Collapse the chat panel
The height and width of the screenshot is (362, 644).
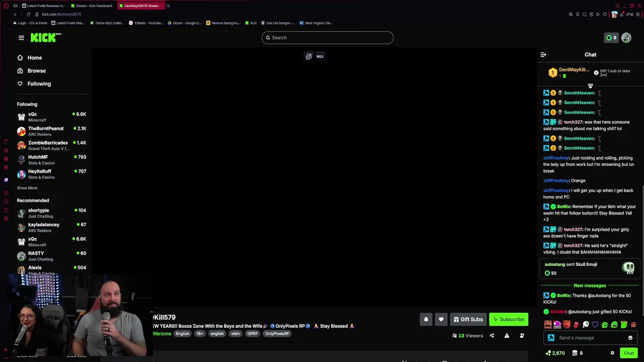[543, 55]
